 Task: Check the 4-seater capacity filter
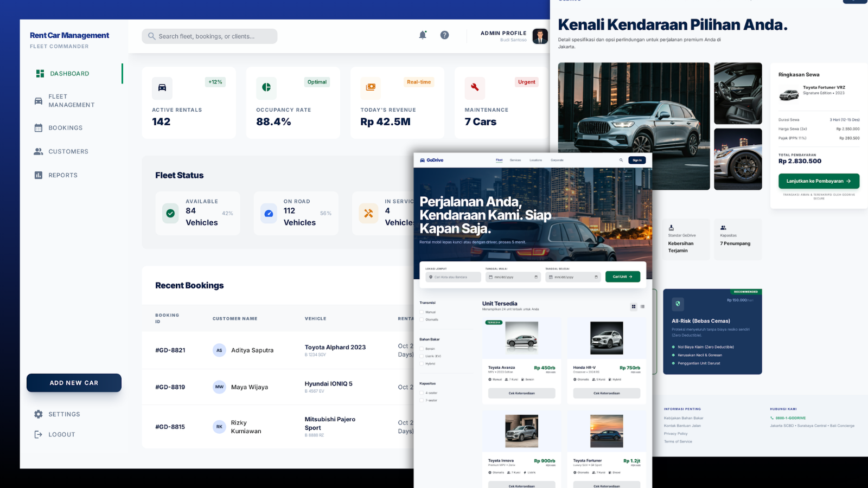(x=422, y=393)
